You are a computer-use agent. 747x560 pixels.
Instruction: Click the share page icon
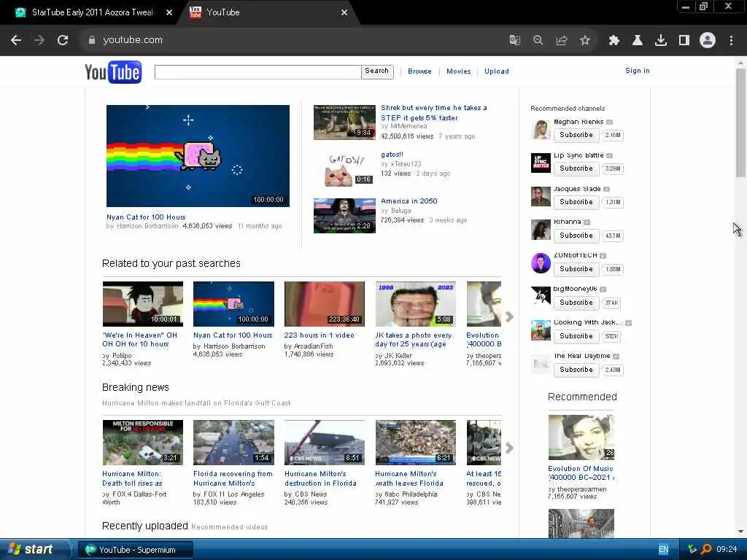coord(562,41)
